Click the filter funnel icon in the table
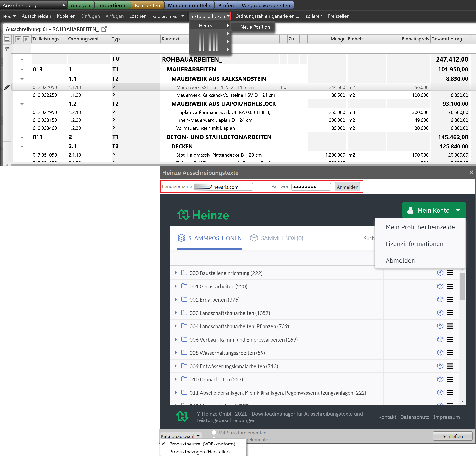 pos(7,49)
